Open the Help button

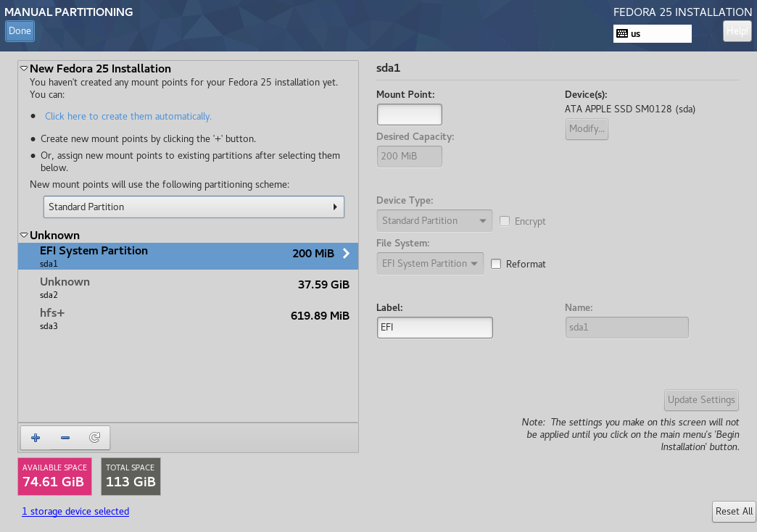[x=737, y=31]
